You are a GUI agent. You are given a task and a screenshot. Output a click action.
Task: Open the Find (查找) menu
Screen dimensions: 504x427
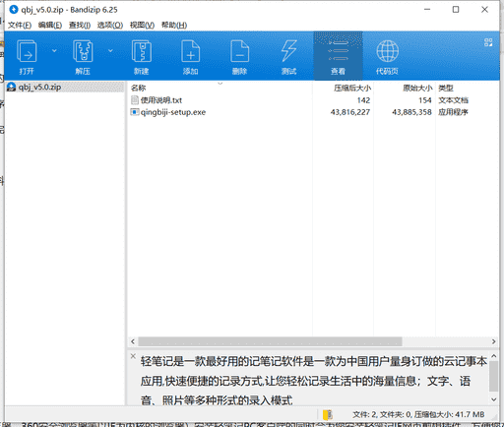click(80, 26)
